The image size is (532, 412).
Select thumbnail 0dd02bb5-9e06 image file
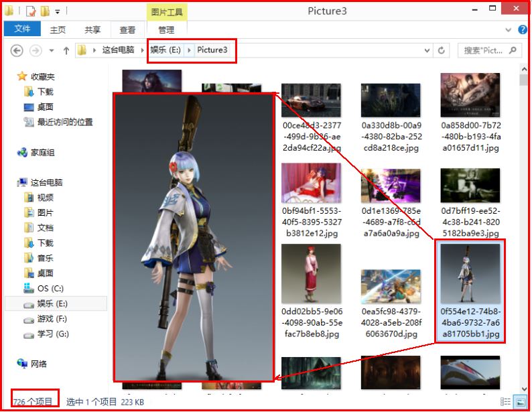pyautogui.click(x=311, y=273)
